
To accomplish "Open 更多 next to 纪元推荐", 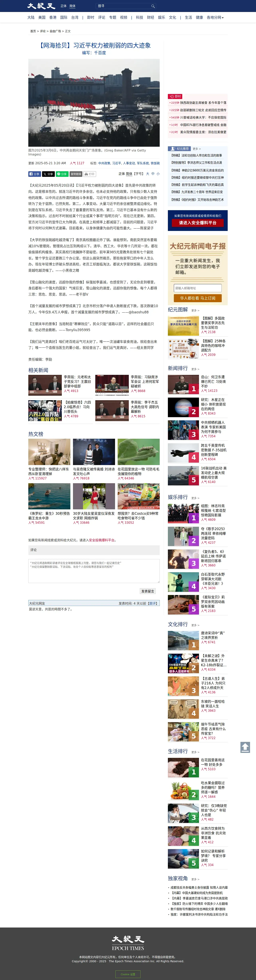I will click(x=197, y=149).
